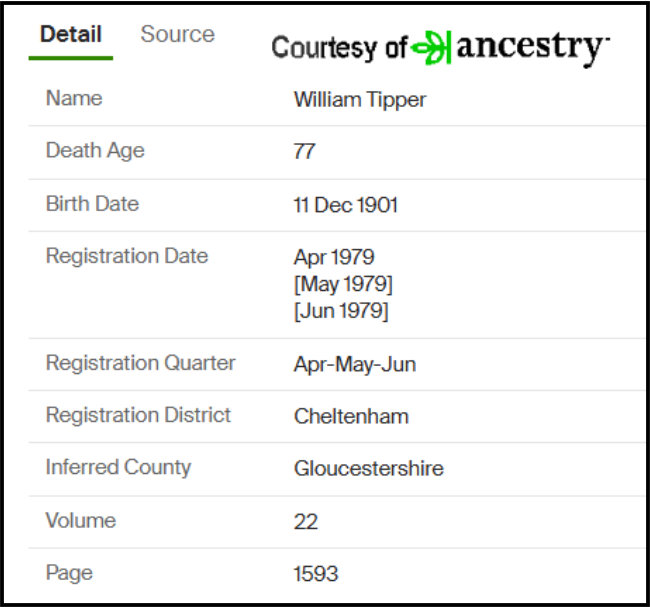Click the birth date 11 Dec 1901
Viewport: 650px width, 607px height.
(x=346, y=205)
